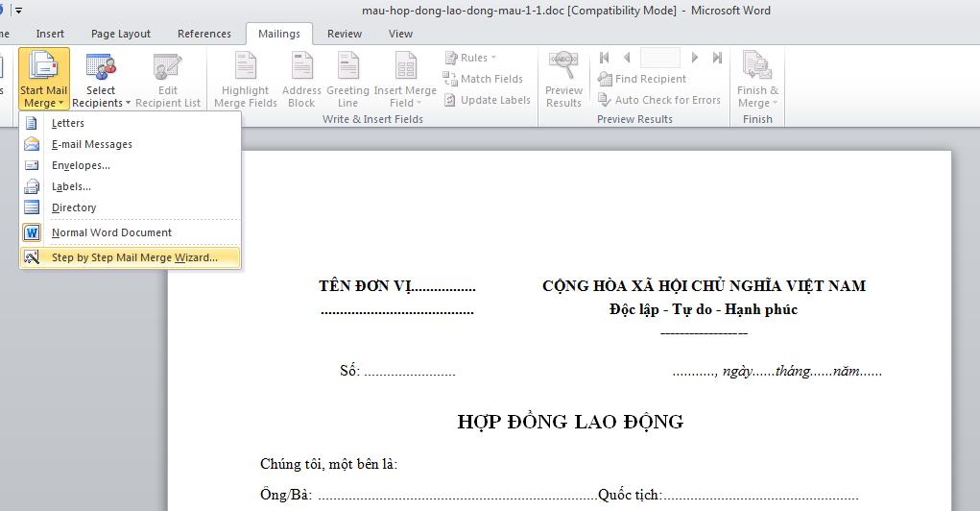Choose E-mail Messages menu entry
980x511 pixels.
[130, 144]
